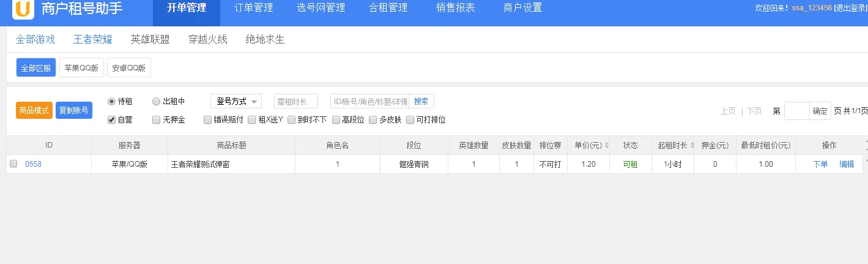Select the 出租中 radio button
868x264 pixels.
tap(156, 102)
